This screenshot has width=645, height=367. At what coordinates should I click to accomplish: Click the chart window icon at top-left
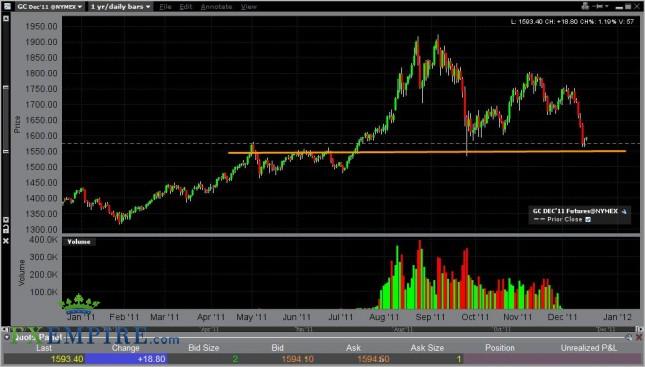tap(7, 6)
